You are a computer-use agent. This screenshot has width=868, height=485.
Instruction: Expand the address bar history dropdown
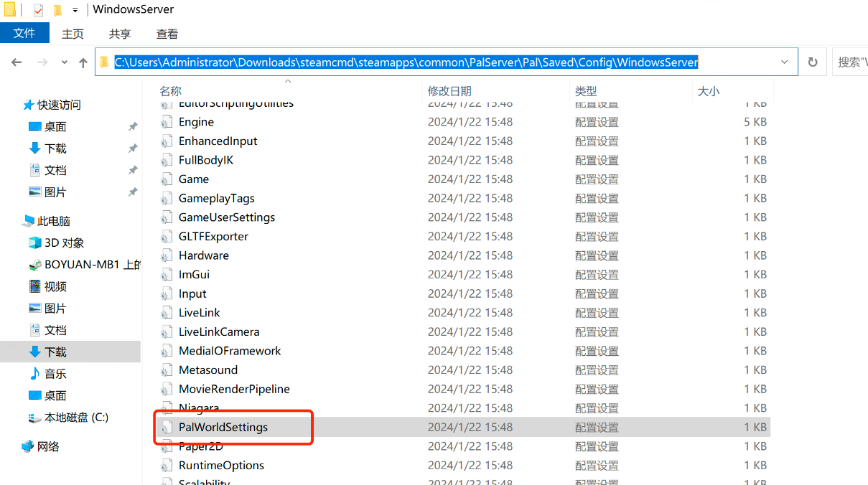click(x=785, y=62)
